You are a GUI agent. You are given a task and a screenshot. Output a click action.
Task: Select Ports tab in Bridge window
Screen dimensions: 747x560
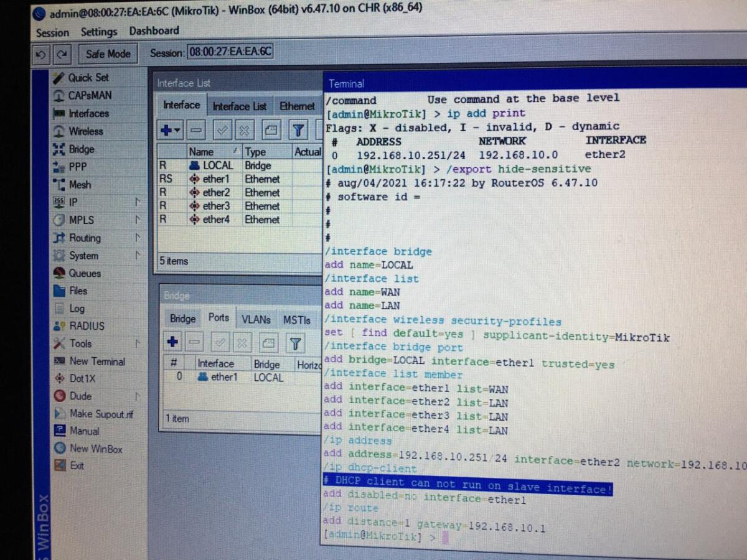pyautogui.click(x=219, y=318)
